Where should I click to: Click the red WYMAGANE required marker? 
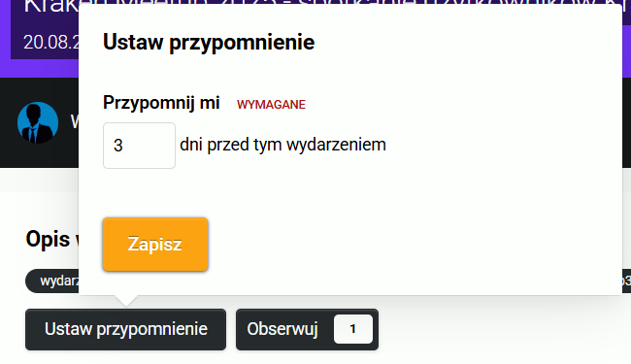pos(271,105)
